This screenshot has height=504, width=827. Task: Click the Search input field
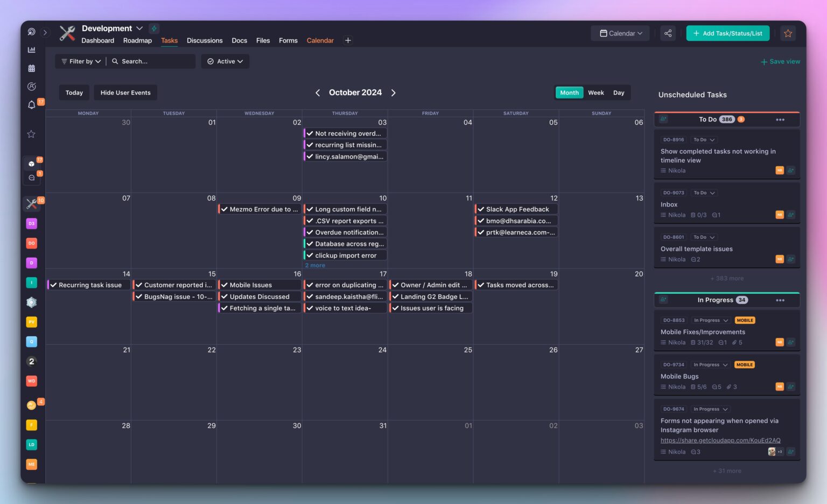click(152, 61)
